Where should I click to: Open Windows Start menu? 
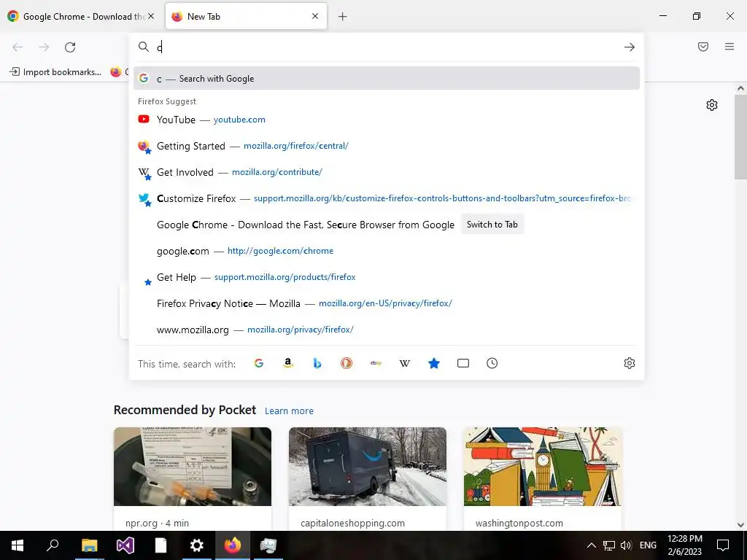(x=18, y=545)
